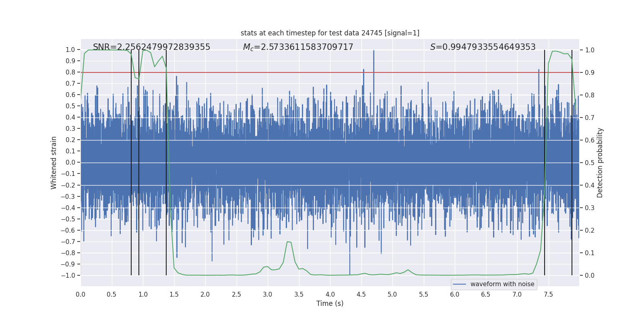Select the 0.9 tick on the Detection probability axis
This screenshot has width=644, height=322.
point(590,73)
